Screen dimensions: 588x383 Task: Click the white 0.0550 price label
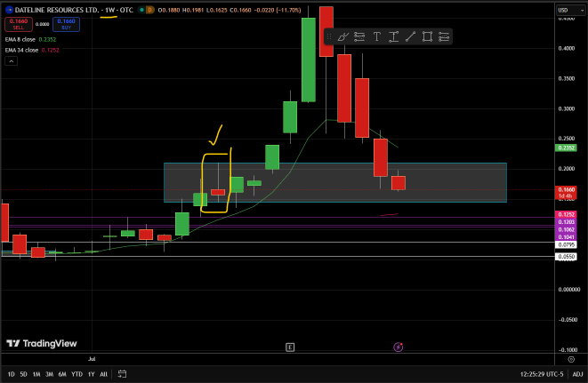click(566, 257)
